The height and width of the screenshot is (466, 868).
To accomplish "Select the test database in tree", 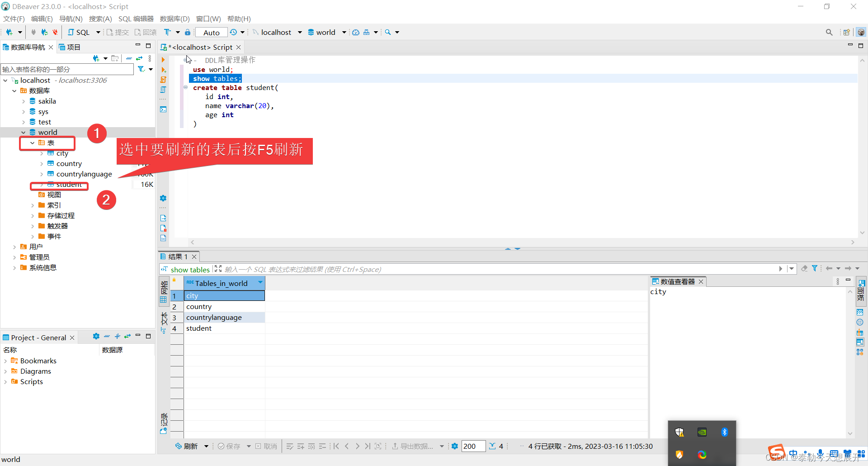I will [45, 122].
